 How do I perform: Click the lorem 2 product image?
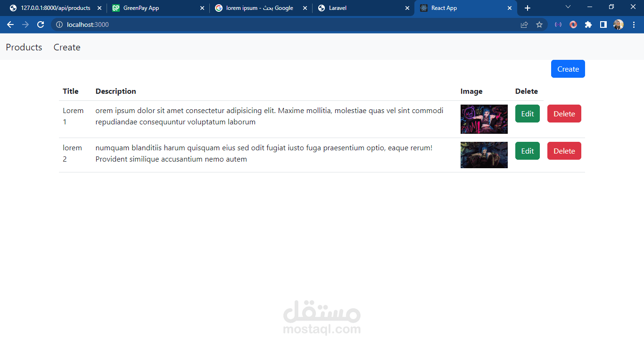tap(484, 155)
